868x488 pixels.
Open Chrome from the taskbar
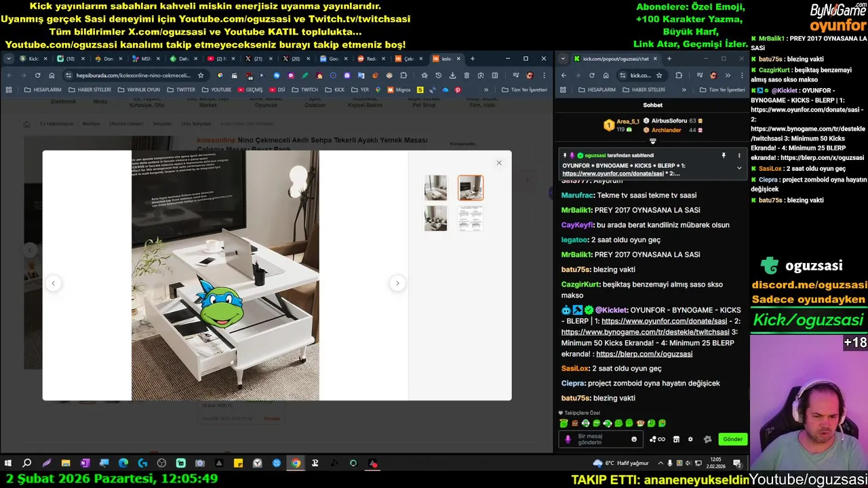(x=296, y=464)
